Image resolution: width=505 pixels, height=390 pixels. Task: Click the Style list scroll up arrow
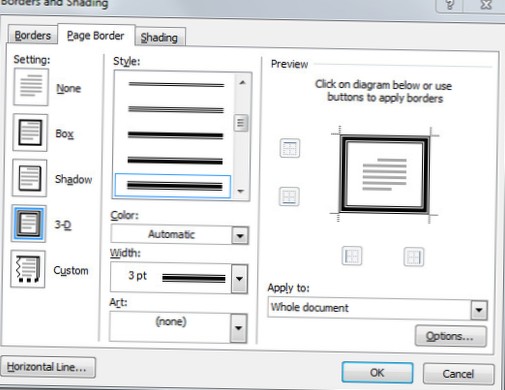point(242,82)
